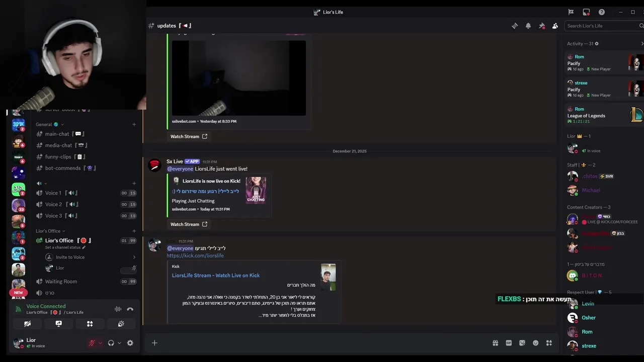Image resolution: width=644 pixels, height=362 pixels.
Task: Collapse the General category
Action: [x=49, y=124]
